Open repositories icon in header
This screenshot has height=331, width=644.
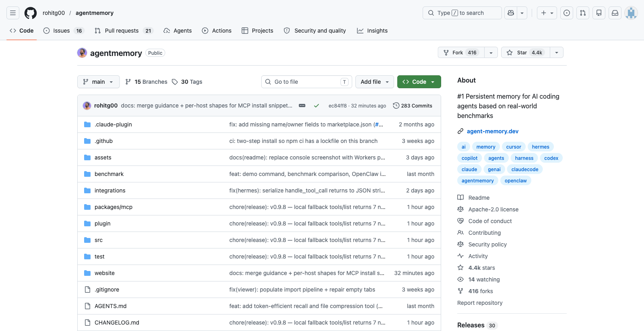[x=599, y=13]
